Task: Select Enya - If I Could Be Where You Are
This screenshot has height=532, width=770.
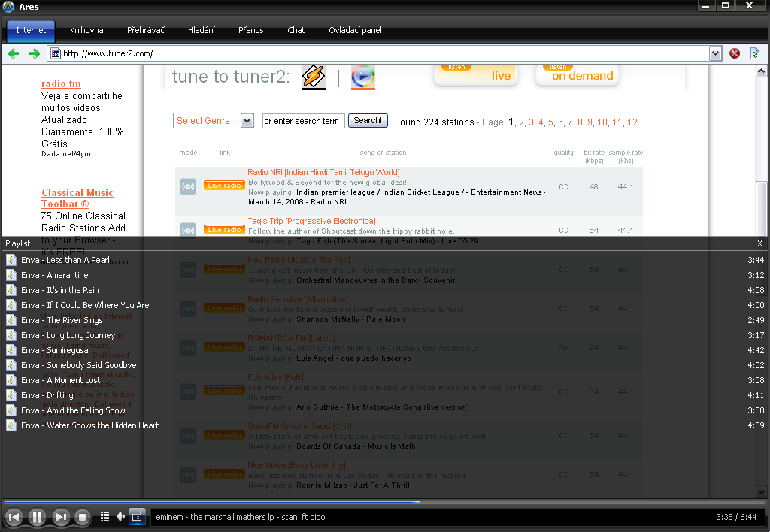Action: point(85,305)
